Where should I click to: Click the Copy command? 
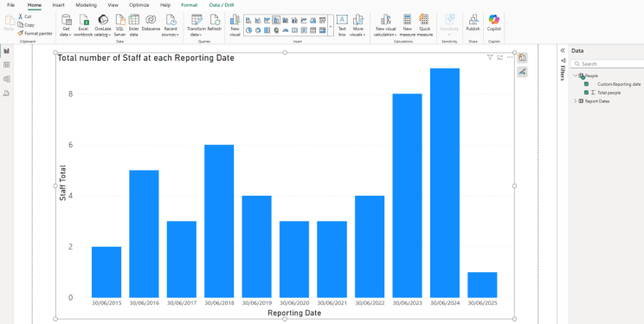coord(26,24)
